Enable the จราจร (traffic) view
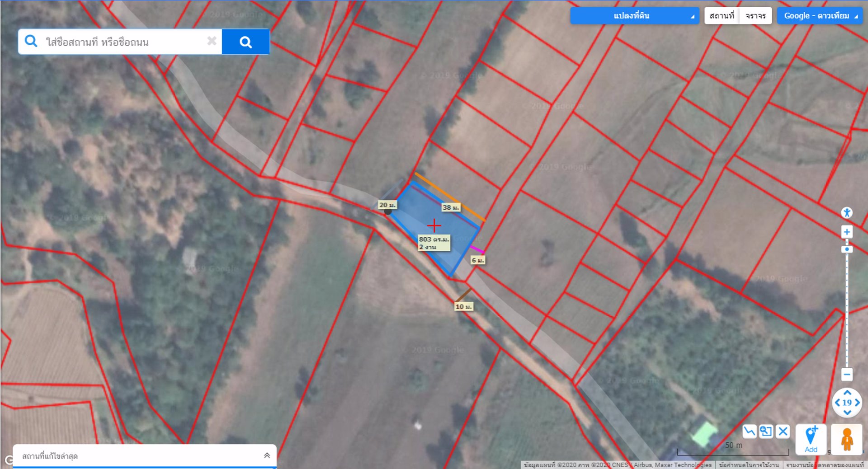868x469 pixels. click(755, 15)
